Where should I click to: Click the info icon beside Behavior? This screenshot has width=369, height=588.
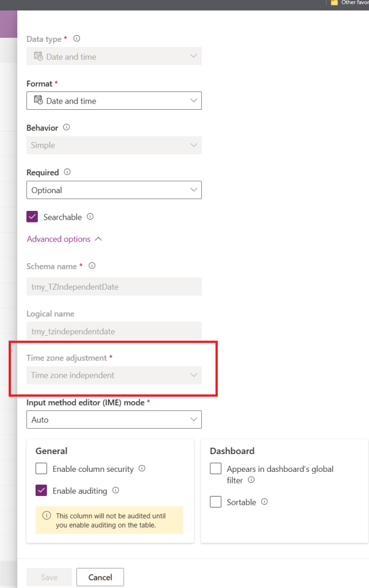[66, 127]
